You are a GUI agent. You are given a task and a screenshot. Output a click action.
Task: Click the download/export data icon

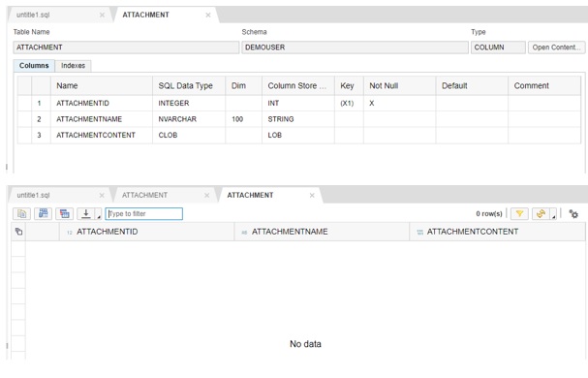tap(86, 213)
